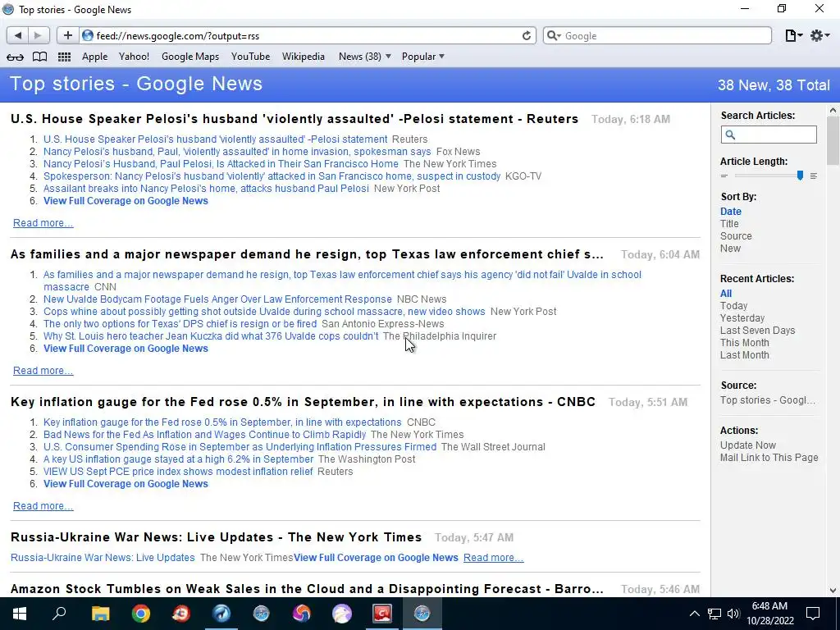Open the settings gear menu

(x=819, y=35)
